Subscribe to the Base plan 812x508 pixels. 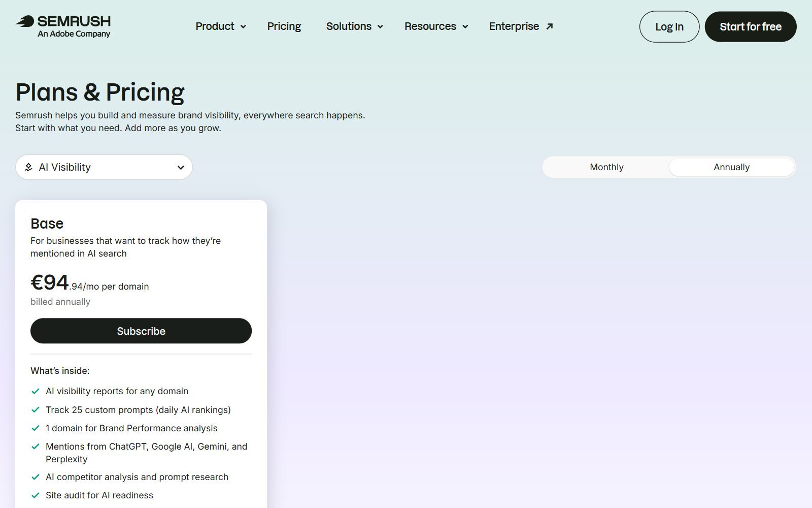point(141,331)
